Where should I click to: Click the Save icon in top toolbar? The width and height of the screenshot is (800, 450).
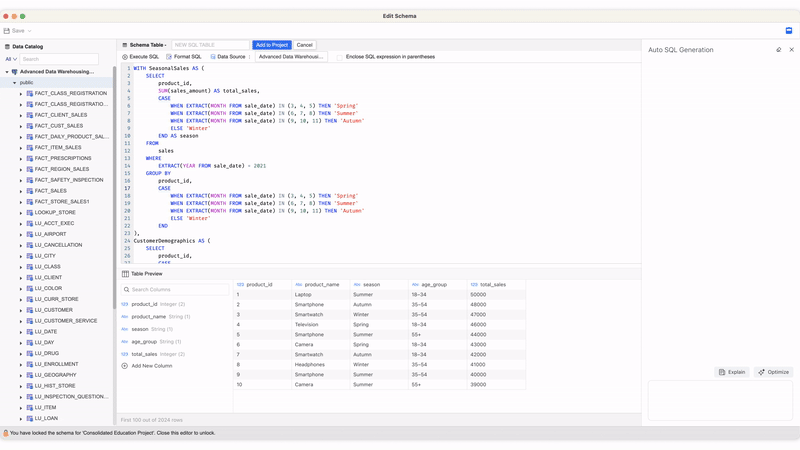[7, 31]
